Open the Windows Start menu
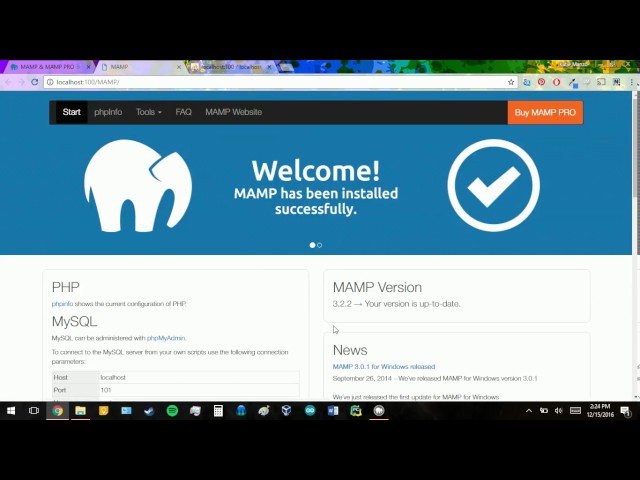The image size is (640, 480). tap(11, 411)
